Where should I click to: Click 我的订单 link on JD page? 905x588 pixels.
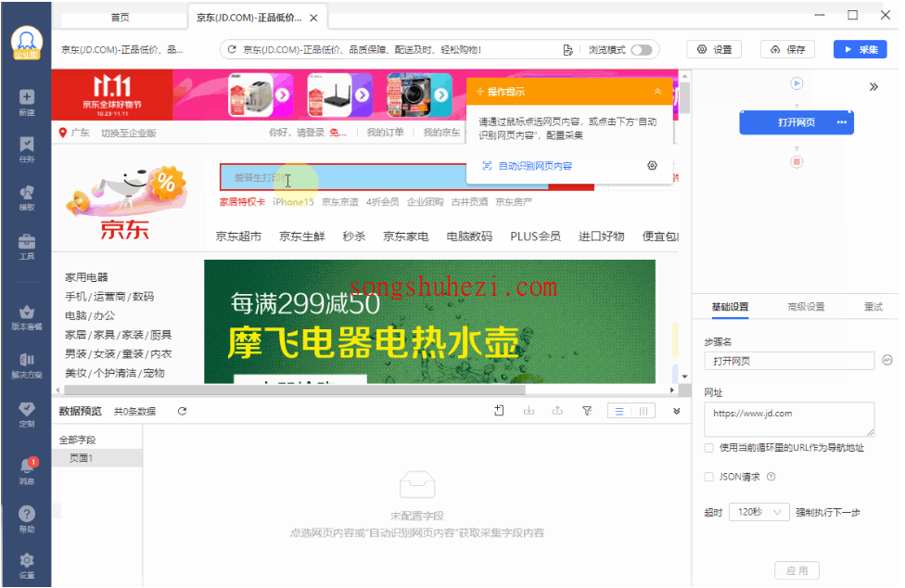pyautogui.click(x=385, y=133)
